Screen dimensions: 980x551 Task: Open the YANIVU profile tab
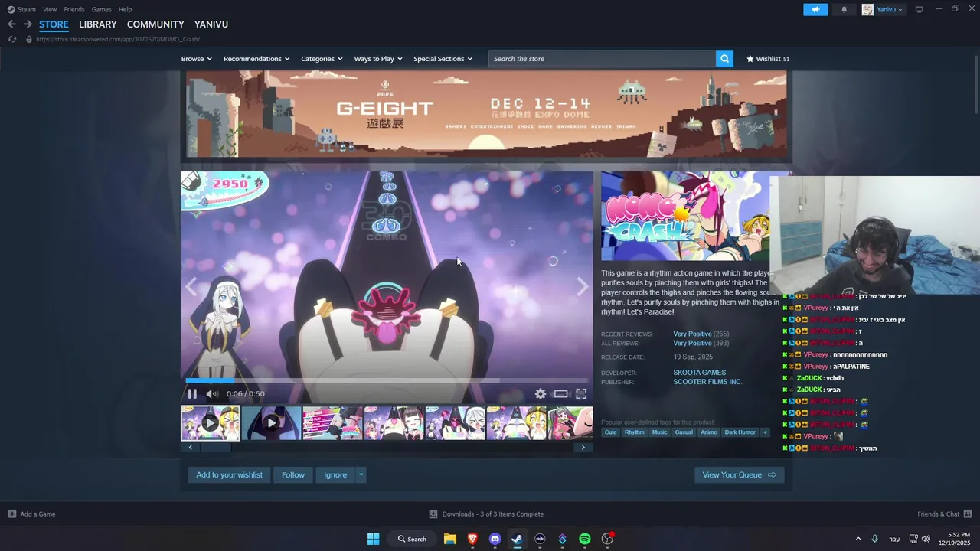[x=211, y=24]
